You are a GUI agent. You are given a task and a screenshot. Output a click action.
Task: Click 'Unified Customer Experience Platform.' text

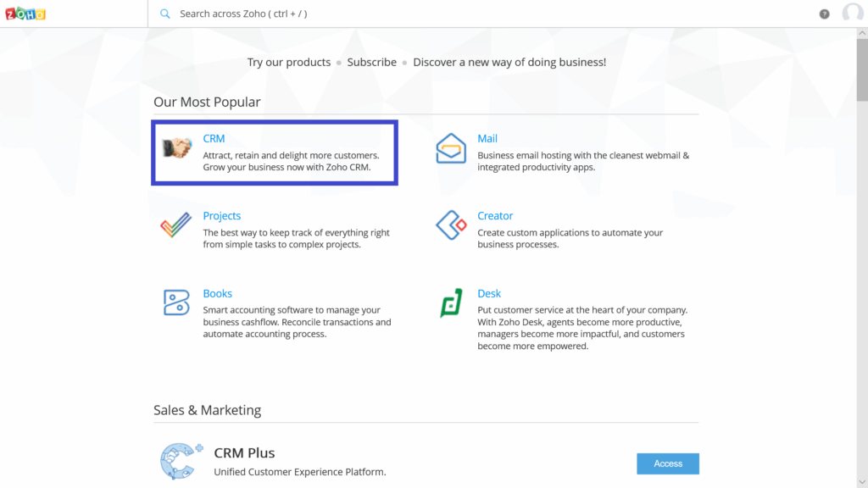[300, 472]
